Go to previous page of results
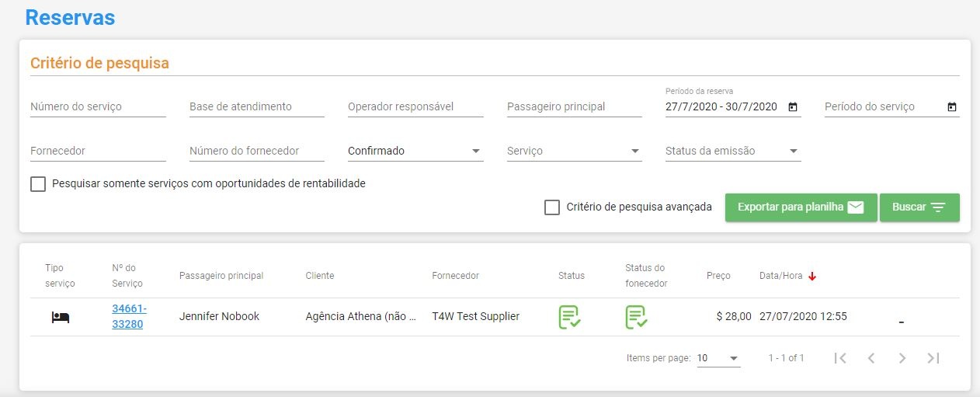980x397 pixels. [871, 358]
